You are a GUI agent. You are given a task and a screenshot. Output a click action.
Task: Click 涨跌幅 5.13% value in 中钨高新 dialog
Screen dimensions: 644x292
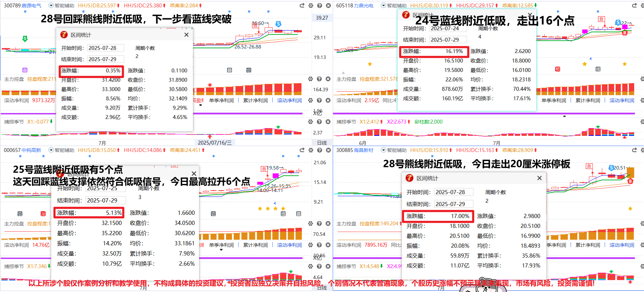coord(114,213)
